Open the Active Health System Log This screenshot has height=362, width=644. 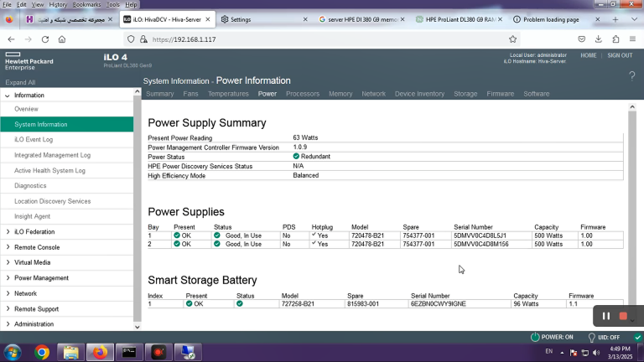[49, 170]
